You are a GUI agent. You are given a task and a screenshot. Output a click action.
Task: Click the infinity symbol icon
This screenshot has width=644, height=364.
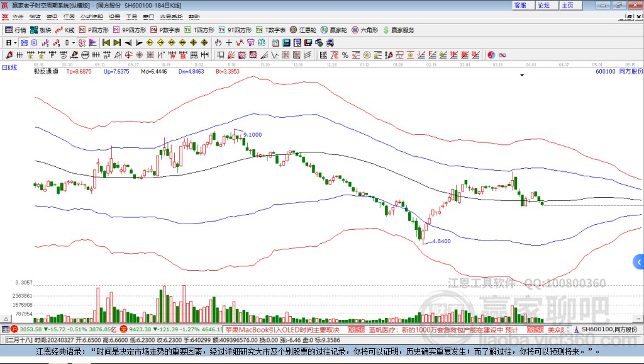tap(502, 55)
